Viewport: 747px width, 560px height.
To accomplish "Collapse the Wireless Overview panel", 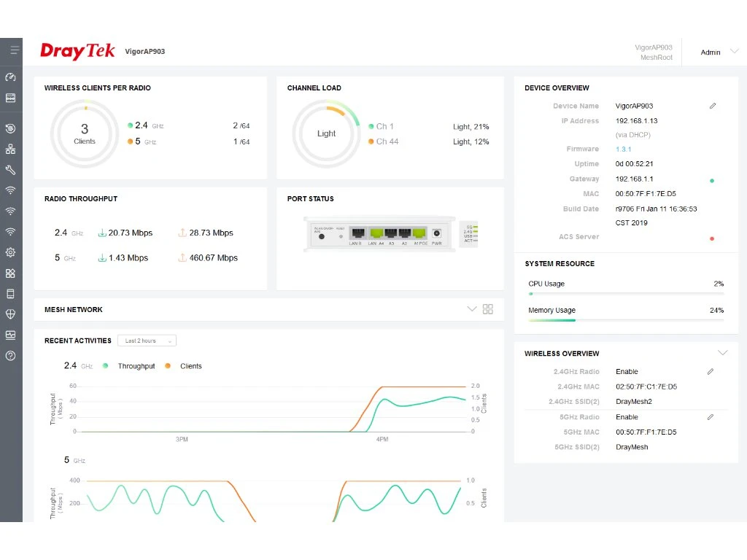I will [722, 353].
